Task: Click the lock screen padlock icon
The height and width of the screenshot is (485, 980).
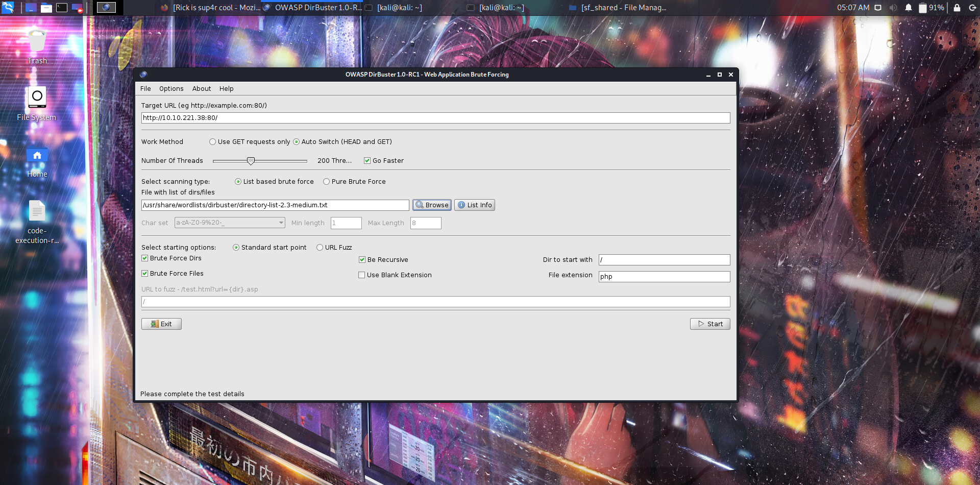Action: pos(957,8)
